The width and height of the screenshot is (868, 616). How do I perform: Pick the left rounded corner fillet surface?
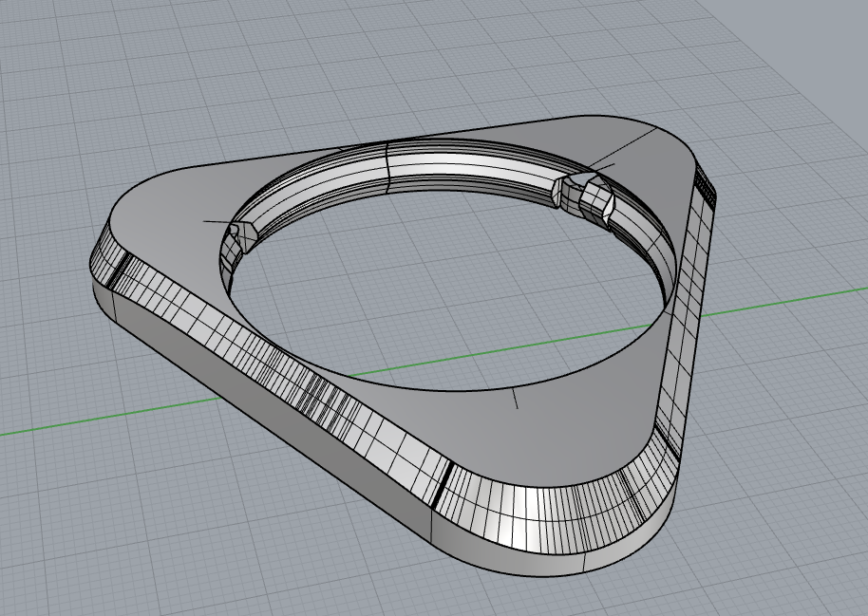click(x=108, y=260)
